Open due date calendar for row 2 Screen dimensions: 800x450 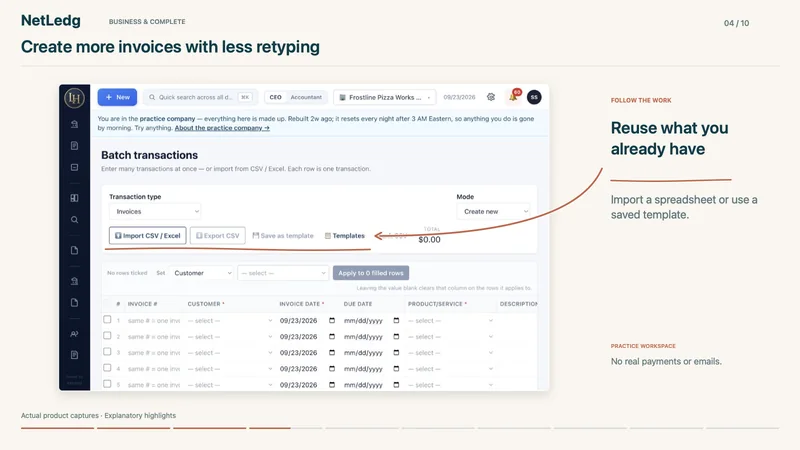tap(396, 337)
